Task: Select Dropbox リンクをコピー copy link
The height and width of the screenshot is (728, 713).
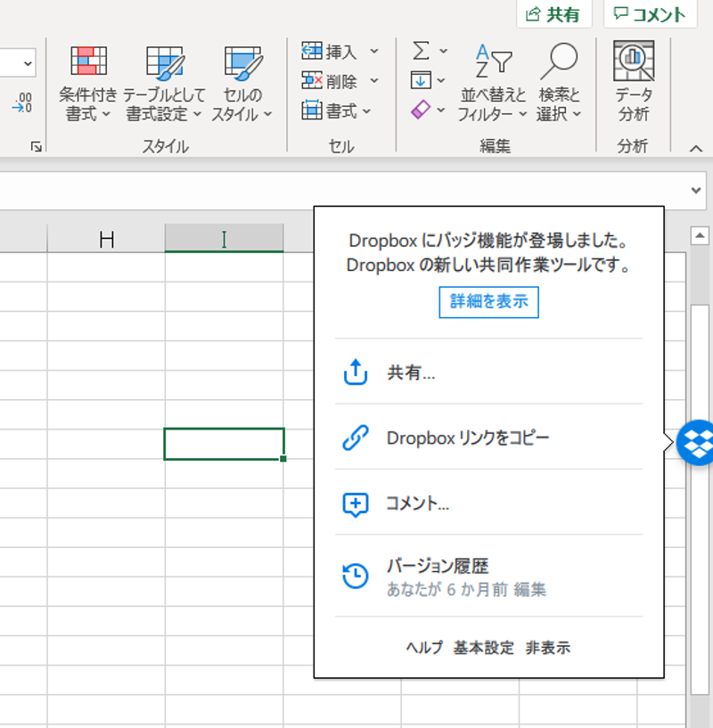Action: coord(488,438)
